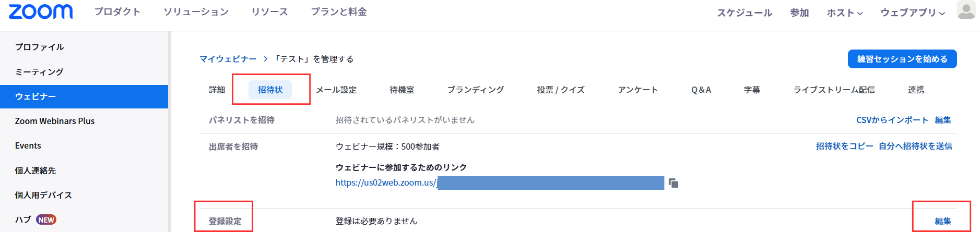The image size is (980, 232).
Task: Open the ブランディング tab
Action: pos(475,90)
